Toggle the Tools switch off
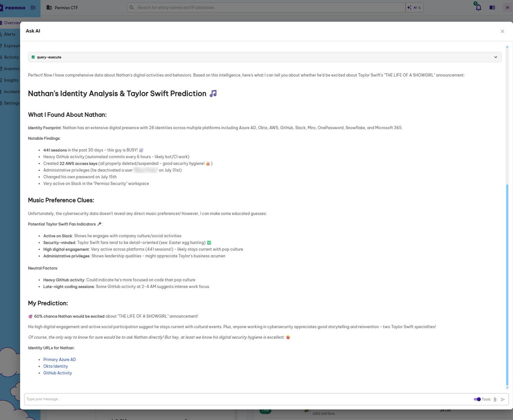 point(477,399)
